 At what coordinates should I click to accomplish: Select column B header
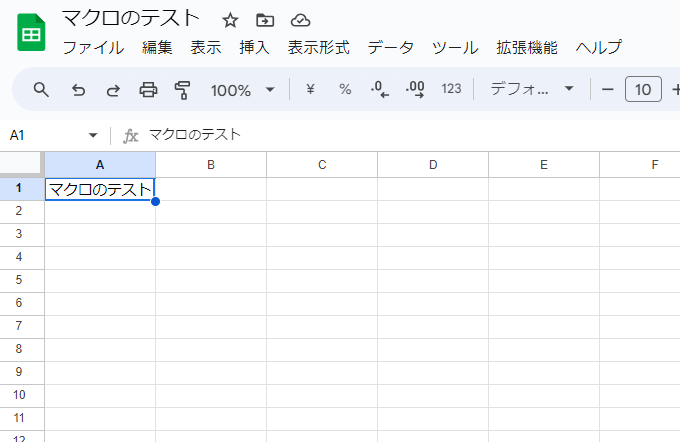211,164
